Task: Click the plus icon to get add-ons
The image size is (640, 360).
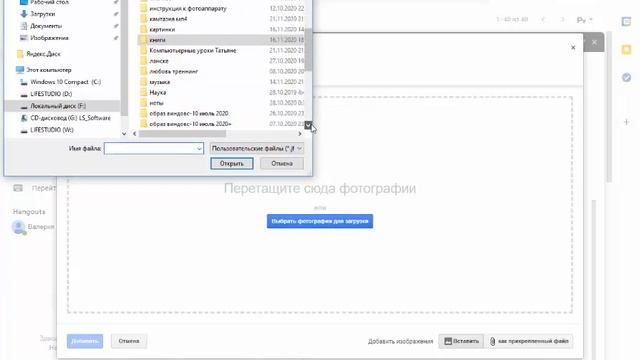Action: (x=626, y=122)
